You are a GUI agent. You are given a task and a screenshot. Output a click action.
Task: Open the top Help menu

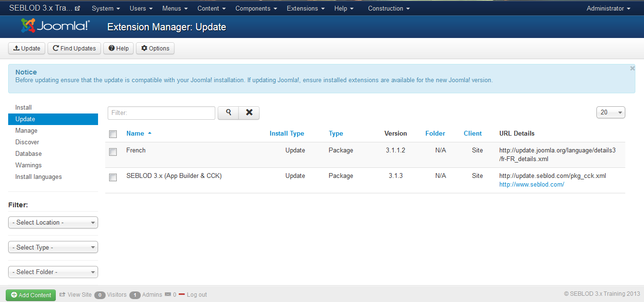(344, 8)
